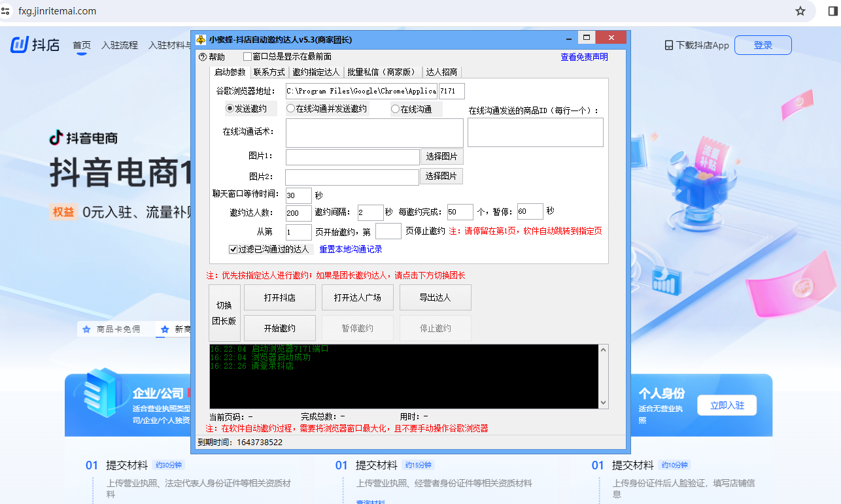Click the bee app icon in the title bar

point(201,40)
